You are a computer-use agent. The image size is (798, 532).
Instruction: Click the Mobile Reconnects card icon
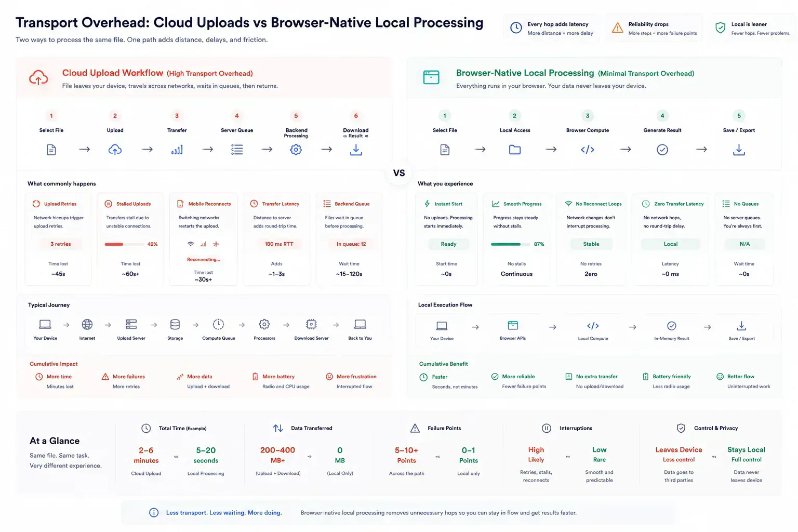pos(180,204)
